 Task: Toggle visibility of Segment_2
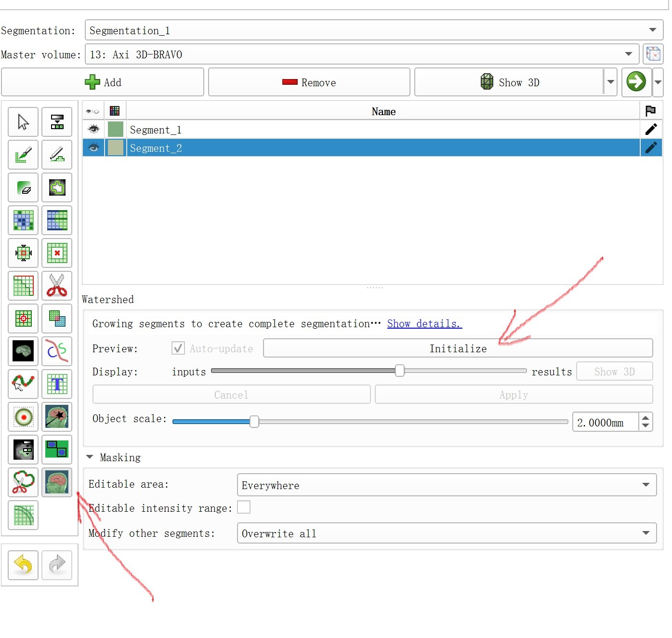pyautogui.click(x=93, y=148)
